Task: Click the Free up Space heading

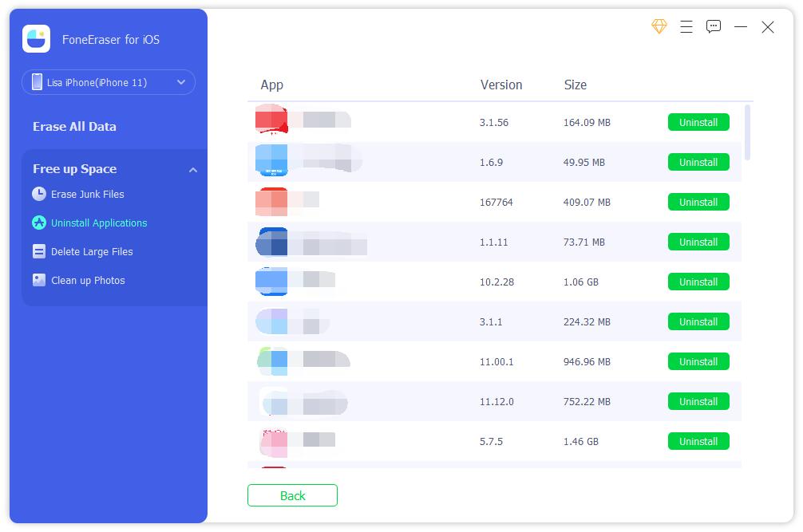Action: [75, 169]
